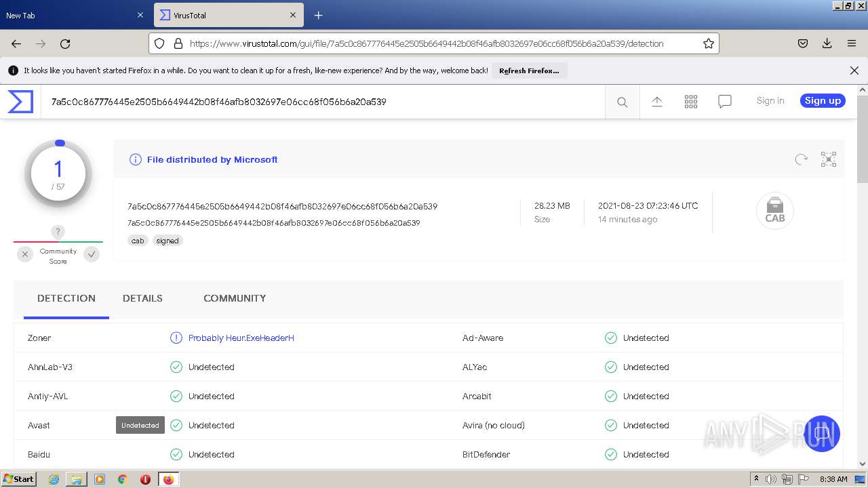Click the Refresh Firefox button
Image resolution: width=868 pixels, height=488 pixels.
(x=530, y=70)
